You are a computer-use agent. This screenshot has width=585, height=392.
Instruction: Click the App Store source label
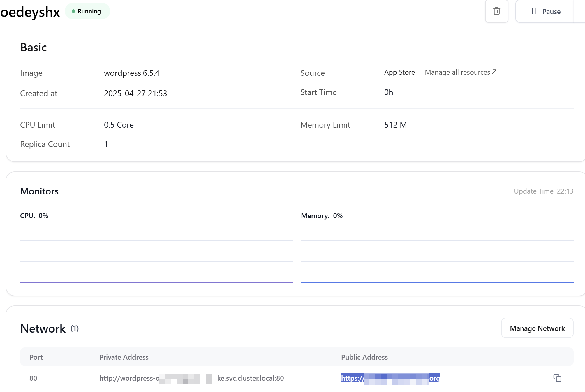coord(399,72)
